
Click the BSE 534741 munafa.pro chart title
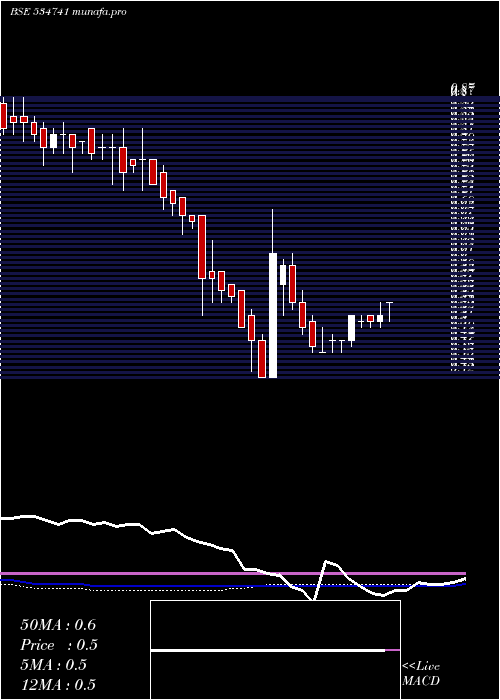pyautogui.click(x=68, y=12)
